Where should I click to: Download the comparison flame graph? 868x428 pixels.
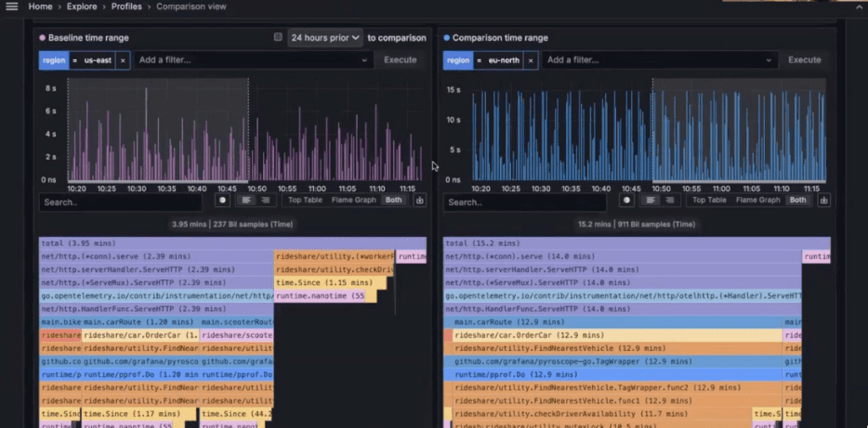(x=824, y=201)
